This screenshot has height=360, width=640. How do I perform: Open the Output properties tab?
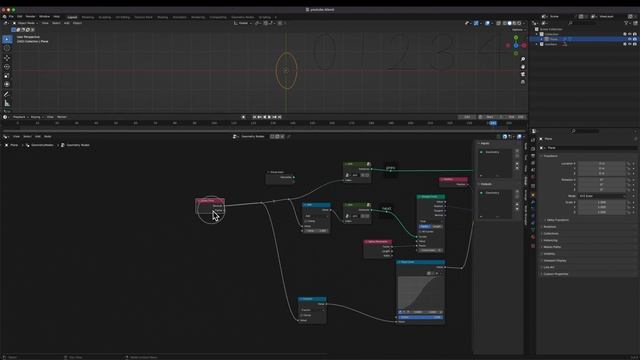(533, 156)
